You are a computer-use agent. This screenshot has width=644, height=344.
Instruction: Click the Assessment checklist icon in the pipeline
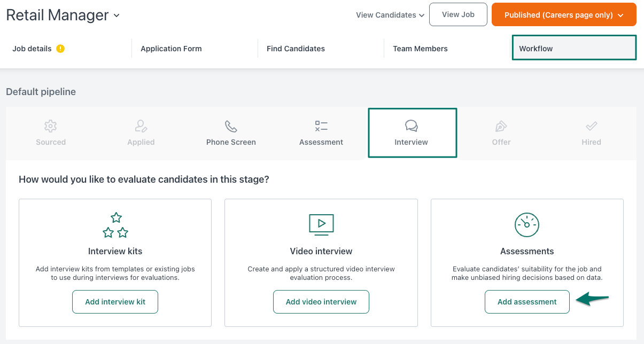click(321, 126)
